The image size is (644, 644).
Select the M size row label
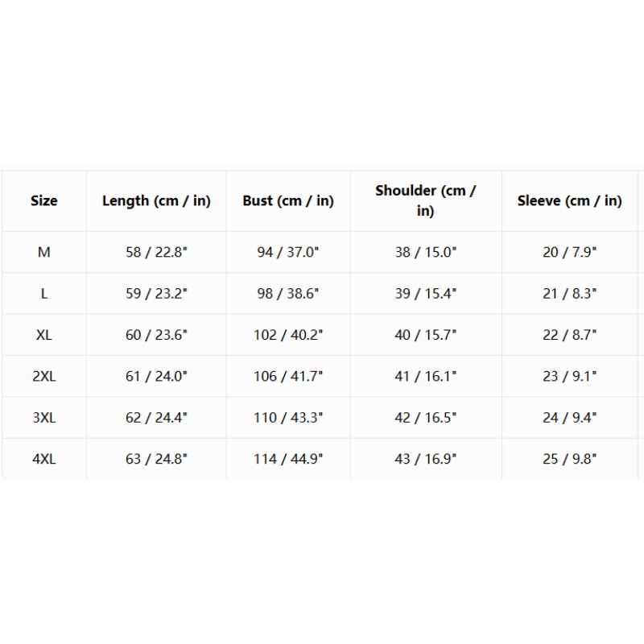click(x=44, y=252)
